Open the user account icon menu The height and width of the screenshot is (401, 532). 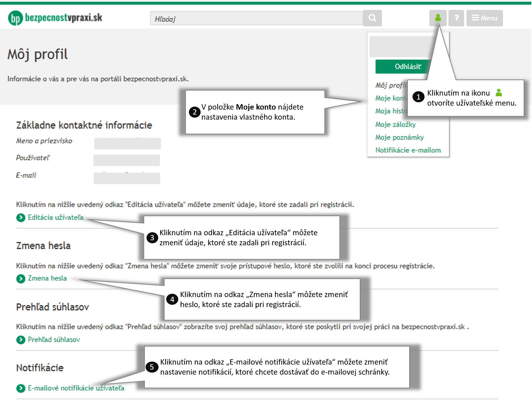click(x=438, y=18)
